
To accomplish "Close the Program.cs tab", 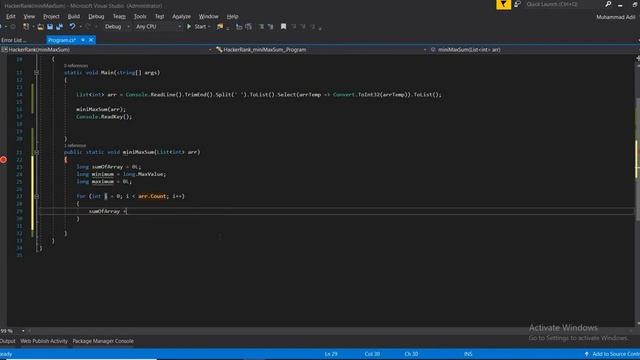I will pyautogui.click(x=91, y=40).
